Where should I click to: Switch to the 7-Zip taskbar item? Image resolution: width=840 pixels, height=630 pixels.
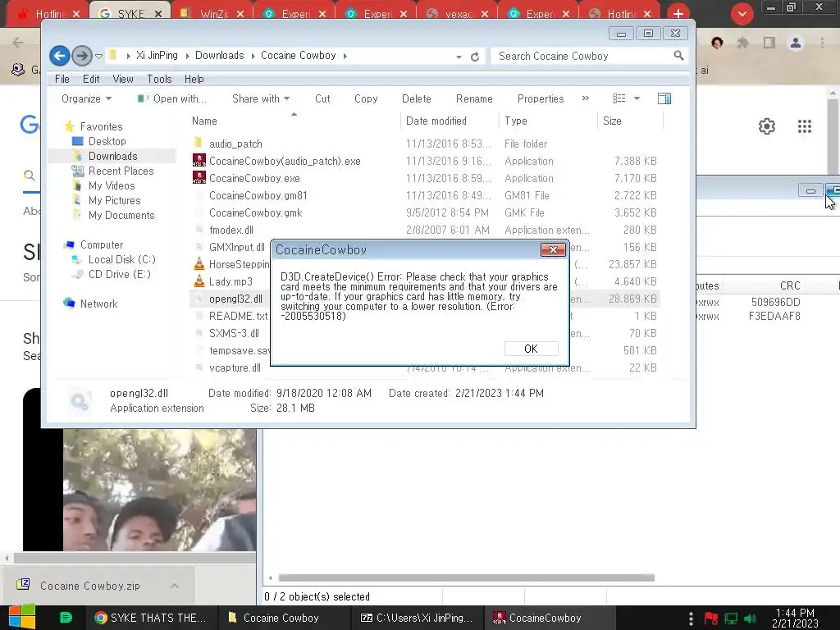pyautogui.click(x=417, y=618)
